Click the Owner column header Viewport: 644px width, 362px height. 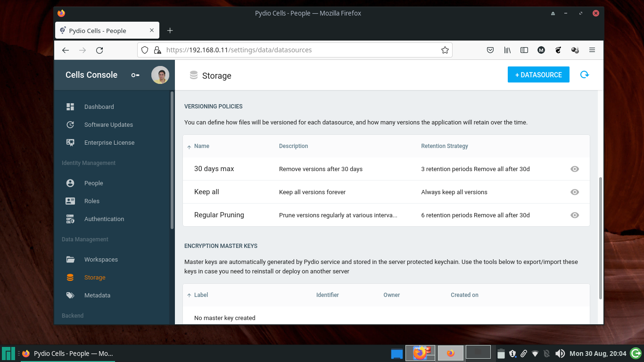pyautogui.click(x=392, y=295)
